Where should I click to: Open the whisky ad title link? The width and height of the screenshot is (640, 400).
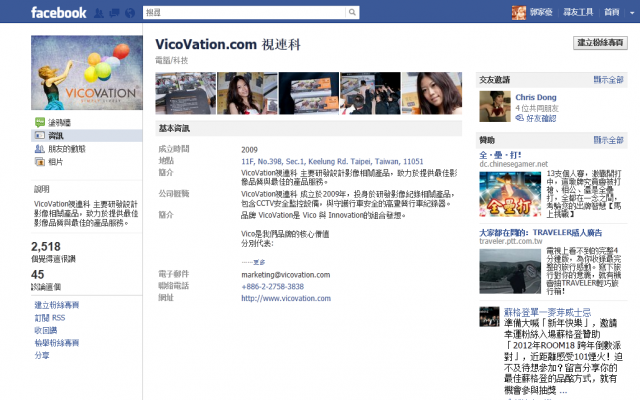(547, 313)
